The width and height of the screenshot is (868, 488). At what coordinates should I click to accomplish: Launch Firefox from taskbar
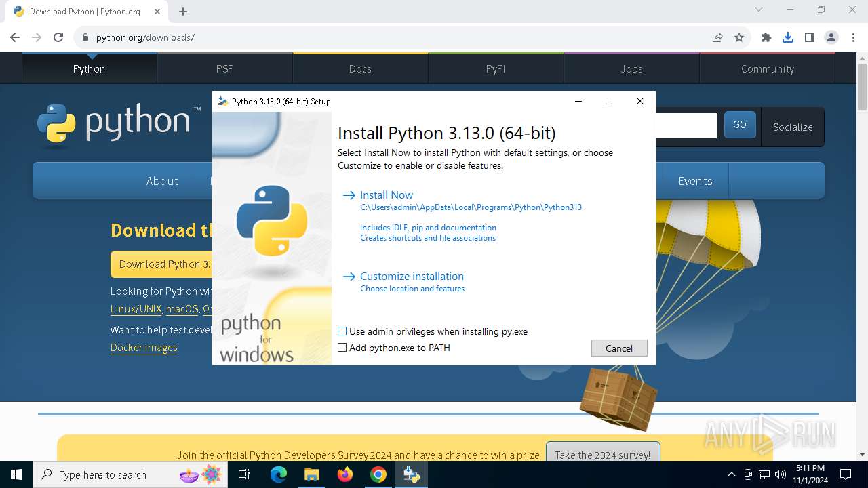[x=345, y=474]
